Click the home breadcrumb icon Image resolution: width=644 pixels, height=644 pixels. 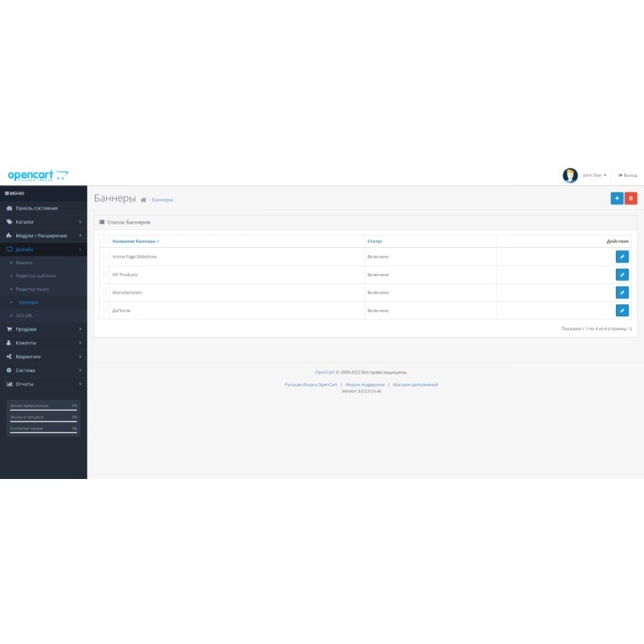pos(142,199)
